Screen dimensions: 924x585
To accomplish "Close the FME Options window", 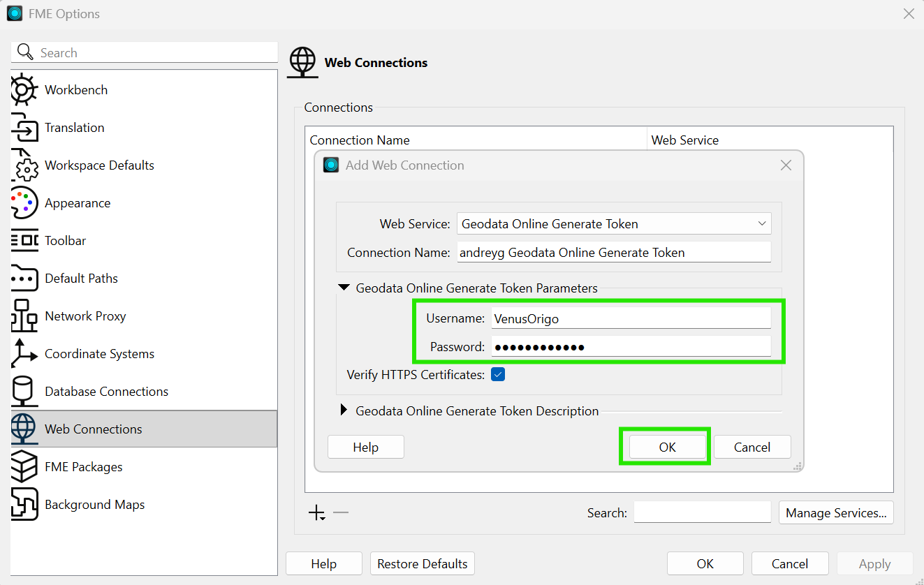I will coord(909,13).
